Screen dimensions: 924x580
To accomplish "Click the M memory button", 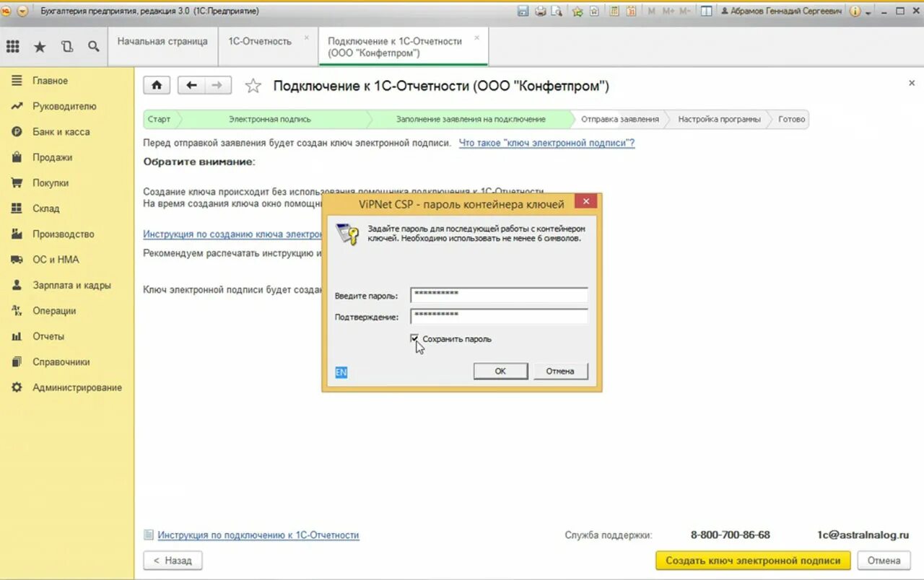I will 652,11.
